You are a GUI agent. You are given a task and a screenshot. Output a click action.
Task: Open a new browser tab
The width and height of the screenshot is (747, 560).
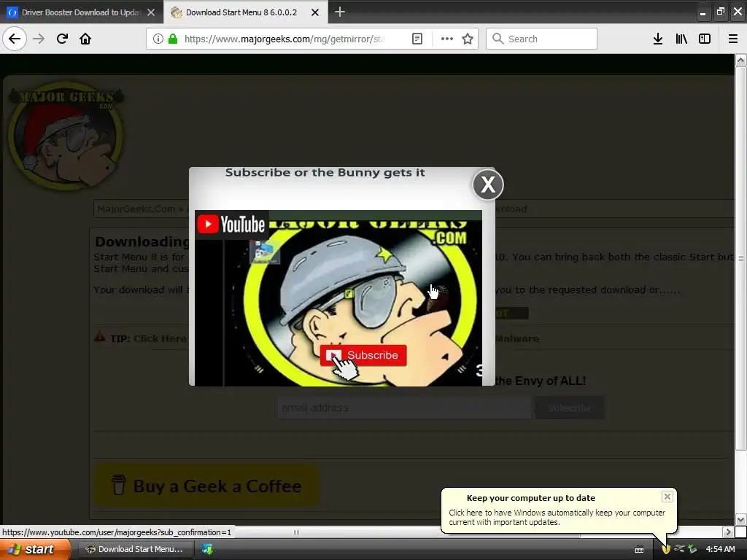coord(340,12)
